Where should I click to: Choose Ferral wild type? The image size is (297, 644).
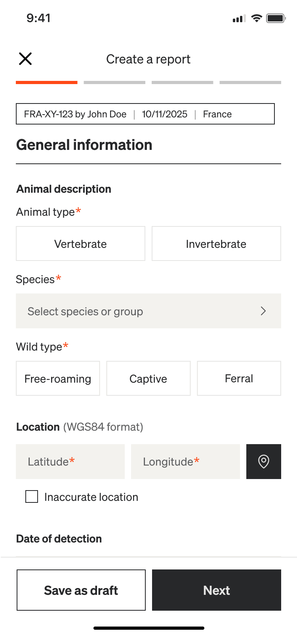click(x=239, y=378)
